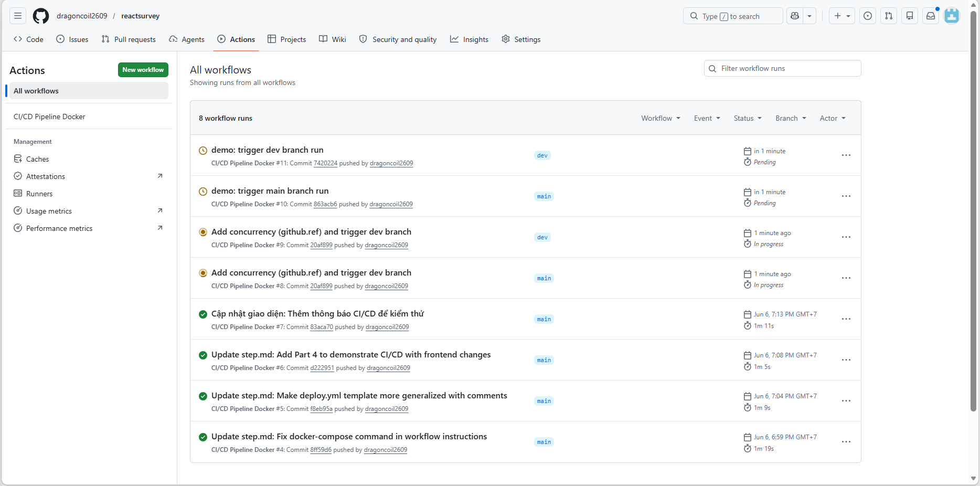Open options menu for run #4
The width and height of the screenshot is (980, 486).
(846, 442)
